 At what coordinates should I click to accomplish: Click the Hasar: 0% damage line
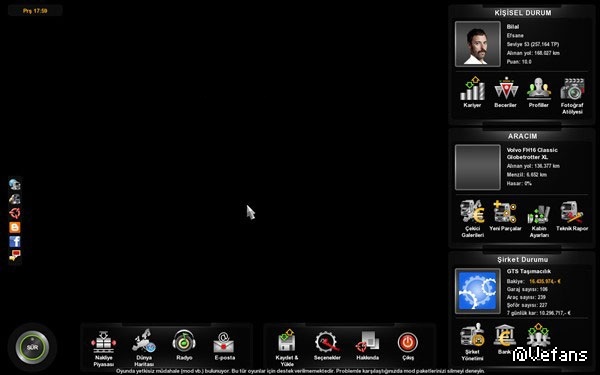click(519, 183)
